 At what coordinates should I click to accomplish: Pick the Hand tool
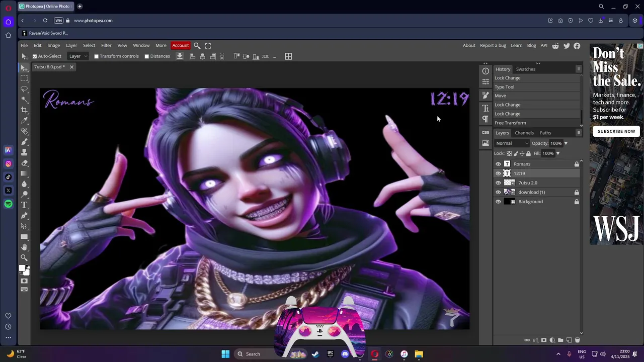(24, 247)
